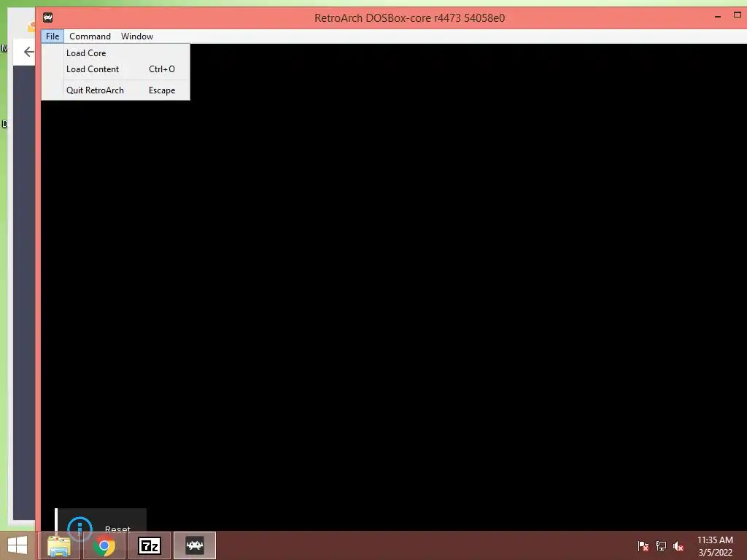Screen dimensions: 747x560
Task: Click the back arrow in the background window
Action: [28, 52]
